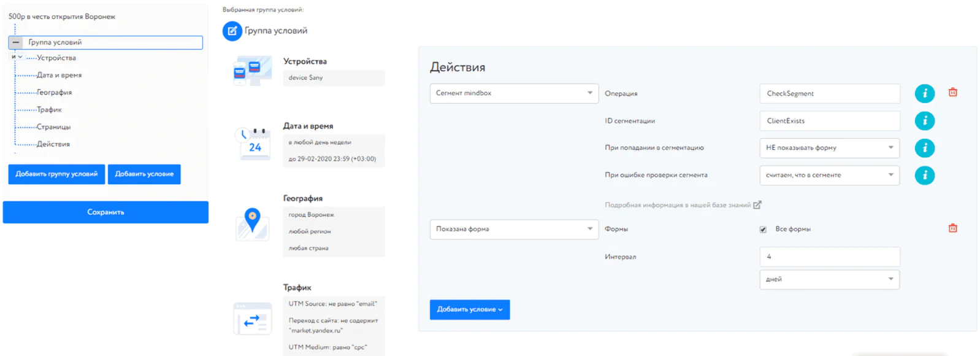Click the Действия panel heading
Viewport: 980px width, 356px height.
[457, 68]
